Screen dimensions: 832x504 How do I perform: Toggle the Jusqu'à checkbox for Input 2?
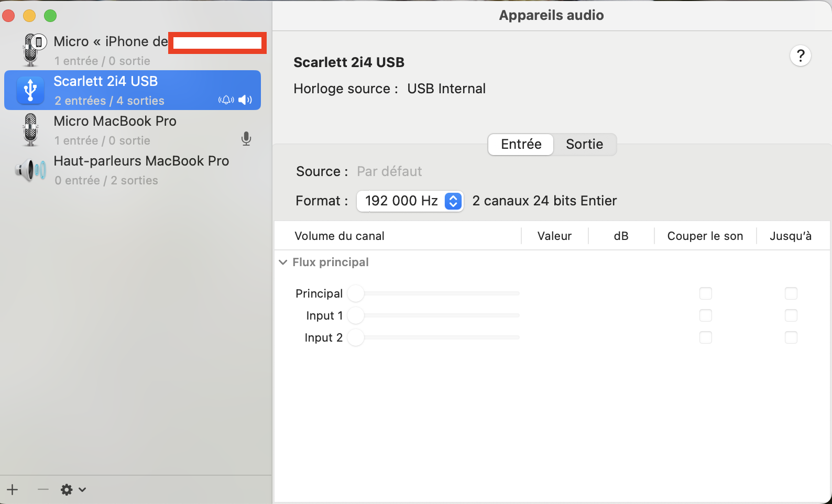pos(791,337)
